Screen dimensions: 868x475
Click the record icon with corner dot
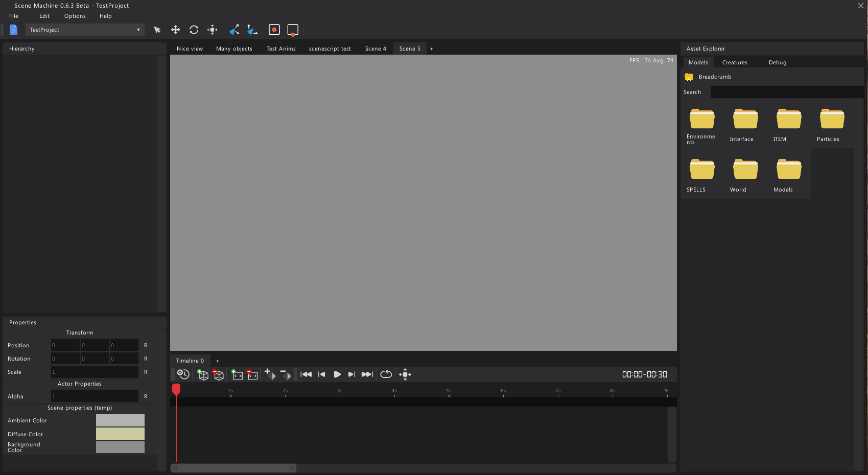(x=293, y=30)
